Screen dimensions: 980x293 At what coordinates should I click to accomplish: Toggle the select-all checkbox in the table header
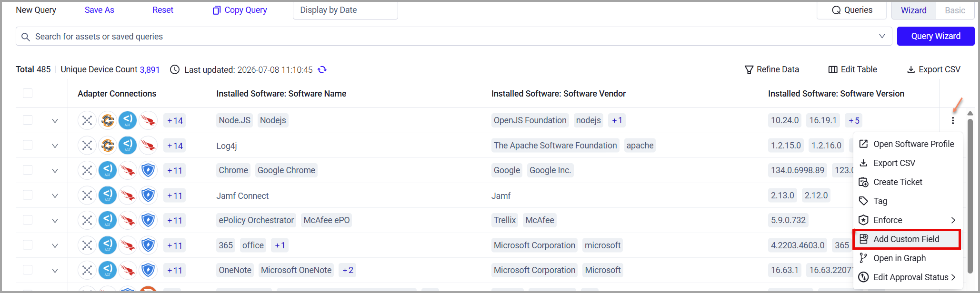[x=28, y=93]
